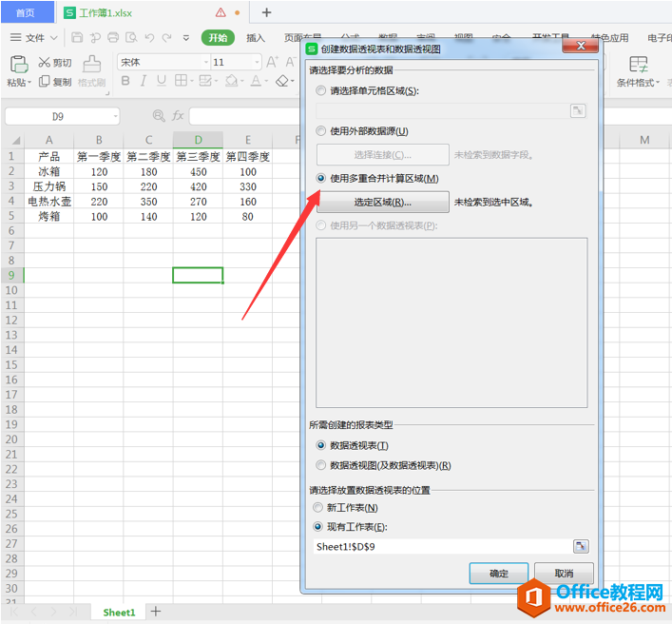Select the 使用外部数据源 radio option
672x624 pixels.
point(320,131)
